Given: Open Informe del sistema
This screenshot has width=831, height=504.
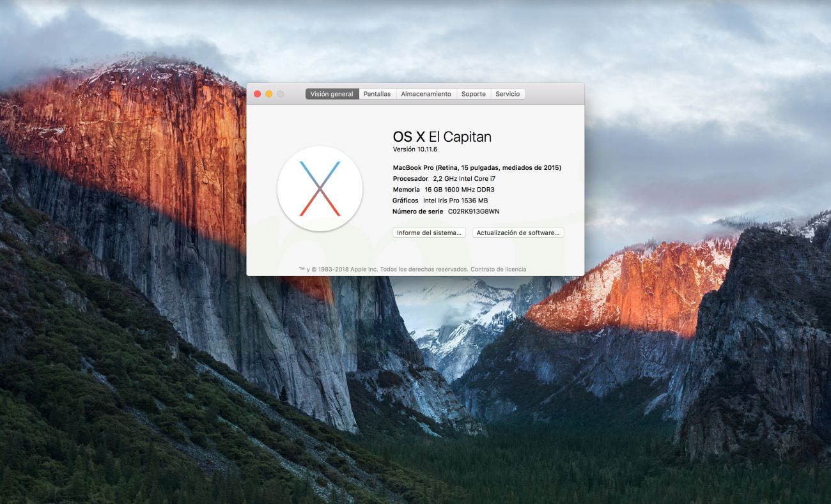Looking at the screenshot, I should 429,233.
